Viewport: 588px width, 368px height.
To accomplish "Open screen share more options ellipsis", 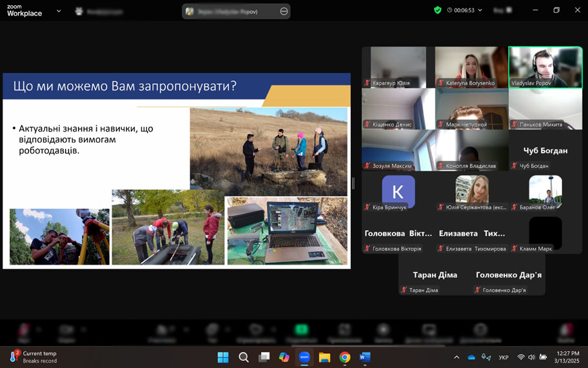I will [284, 11].
